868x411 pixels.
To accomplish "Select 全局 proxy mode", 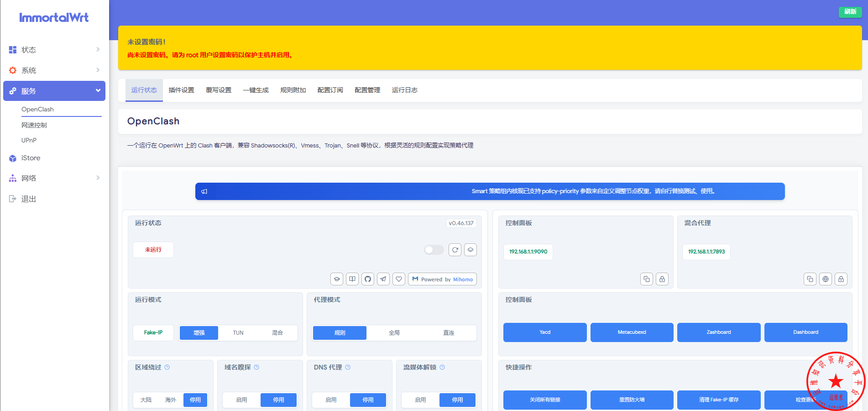I will coord(394,333).
